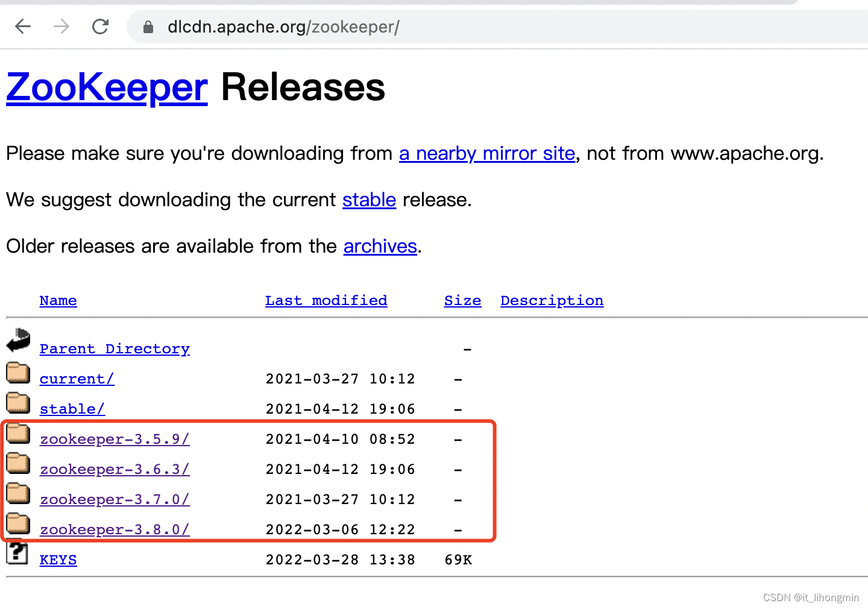Click the folder icon beside zookeeper-3.7.0/
868x609 pixels.
point(18,493)
